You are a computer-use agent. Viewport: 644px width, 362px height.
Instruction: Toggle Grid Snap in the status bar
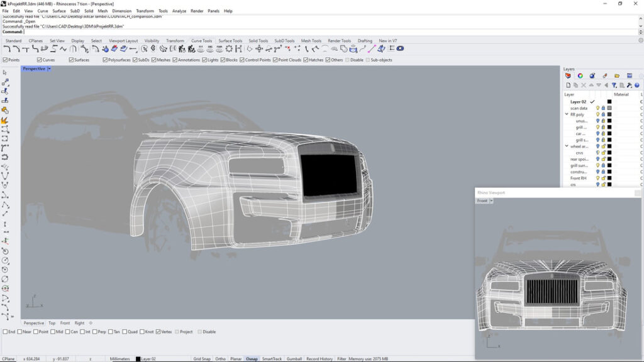(202, 358)
